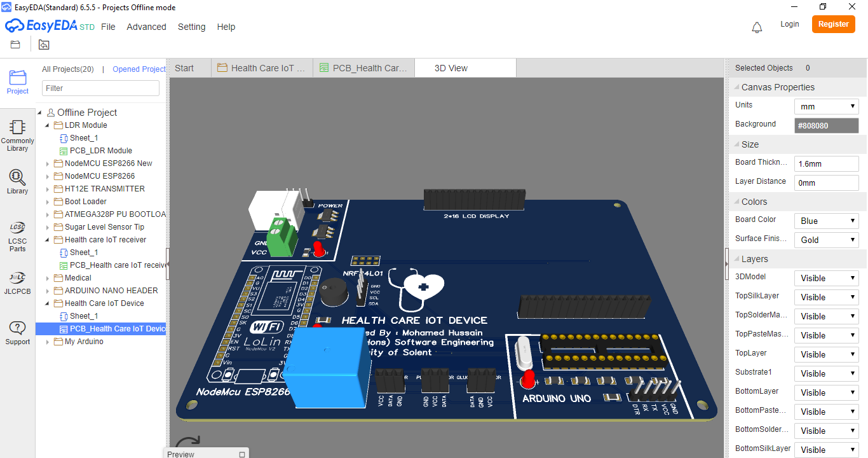This screenshot has width=868, height=458.
Task: Click the save toolbar icon beside the folder
Action: (x=43, y=45)
